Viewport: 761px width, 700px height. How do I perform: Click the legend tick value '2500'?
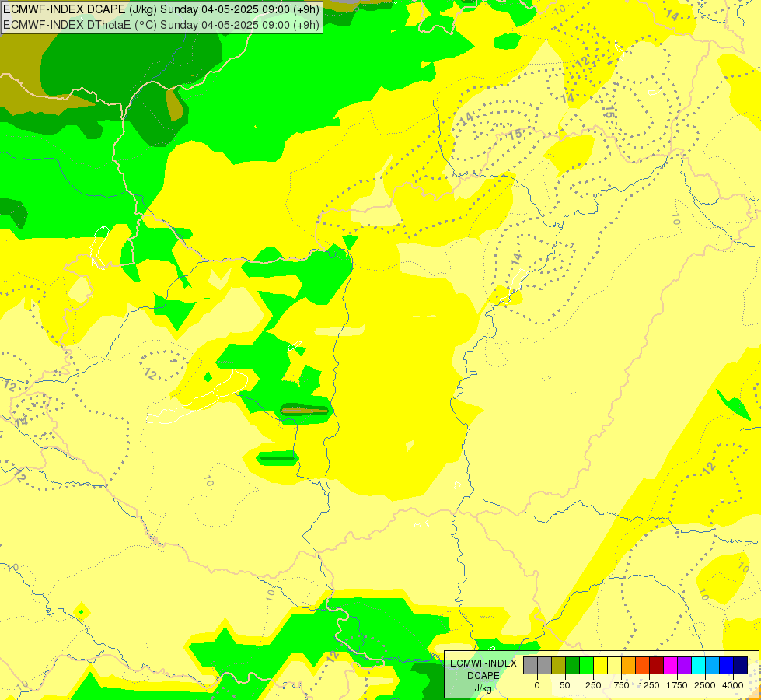[705, 685]
